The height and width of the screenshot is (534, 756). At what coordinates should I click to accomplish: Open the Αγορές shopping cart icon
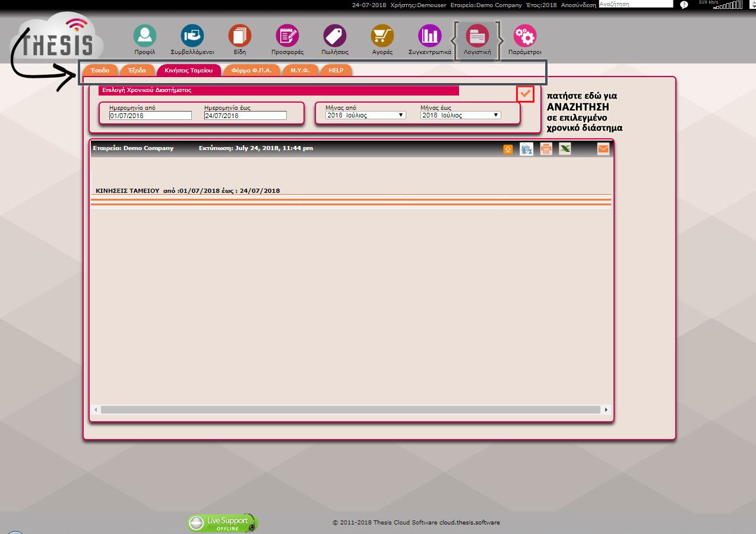coord(382,36)
